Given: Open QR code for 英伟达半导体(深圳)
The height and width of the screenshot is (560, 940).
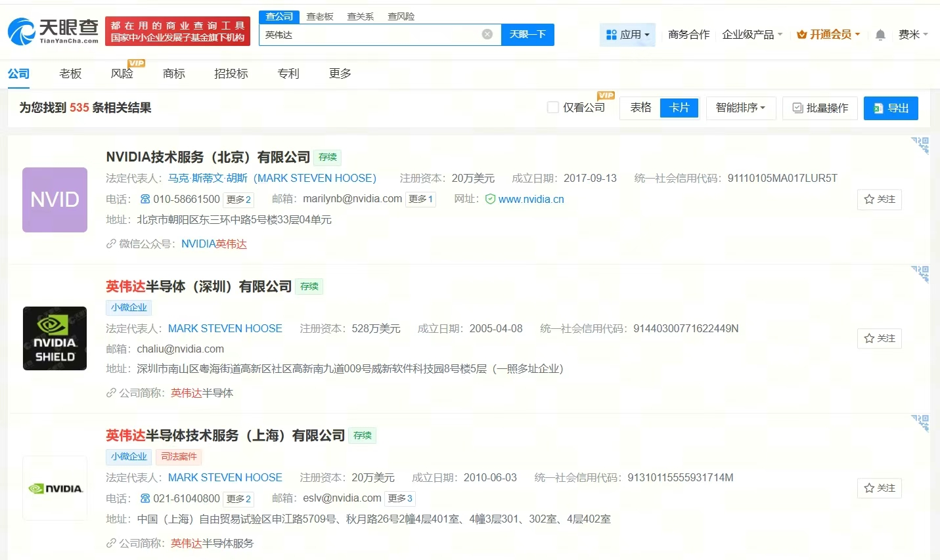Looking at the screenshot, I should [920, 274].
